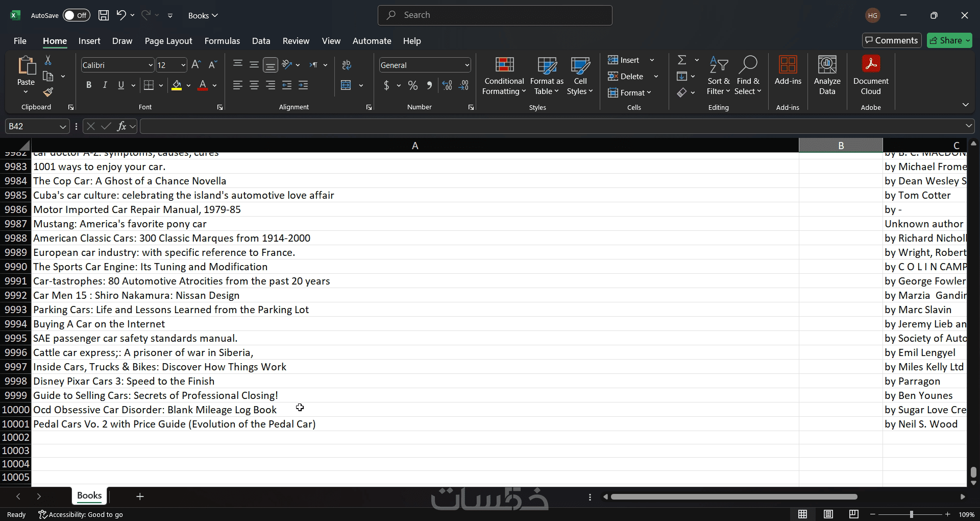
Task: Click the zoom slider handle
Action: (x=911, y=514)
